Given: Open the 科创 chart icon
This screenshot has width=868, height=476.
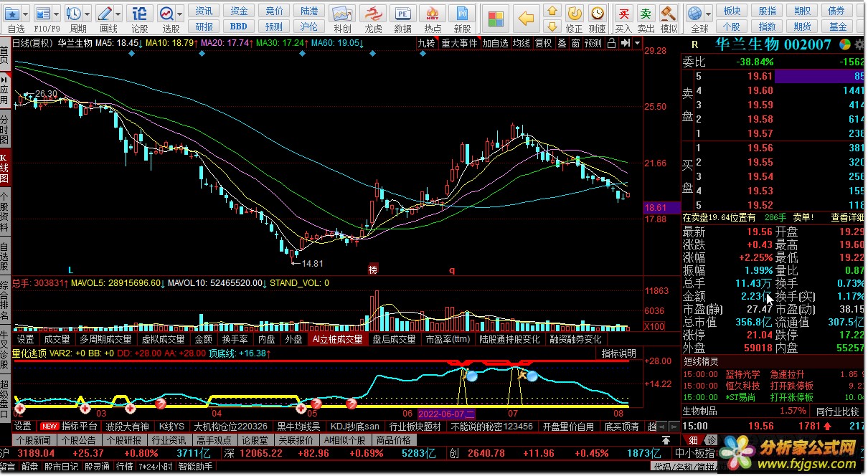Looking at the screenshot, I should click(343, 14).
